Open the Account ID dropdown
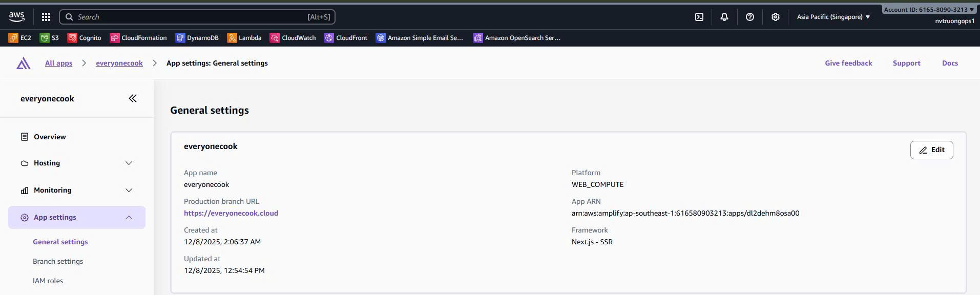The height and width of the screenshot is (295, 980). pos(929,9)
